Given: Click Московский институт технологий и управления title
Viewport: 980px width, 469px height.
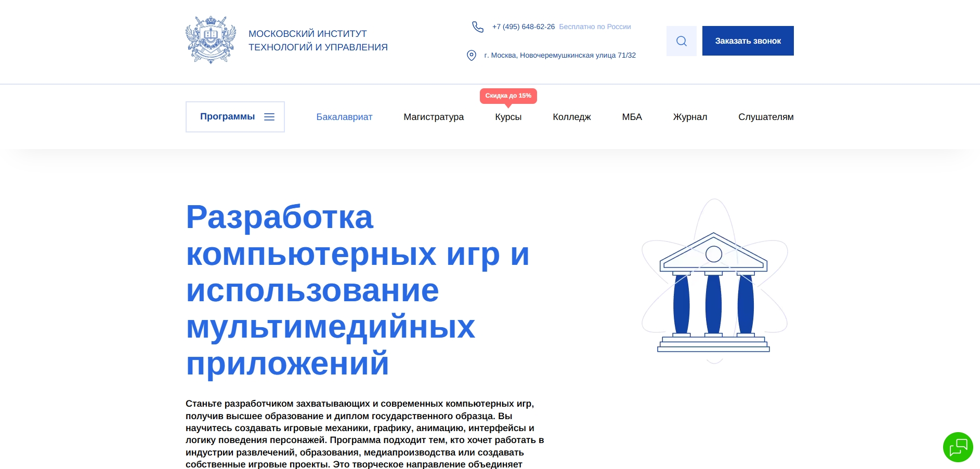Looking at the screenshot, I should click(x=318, y=41).
